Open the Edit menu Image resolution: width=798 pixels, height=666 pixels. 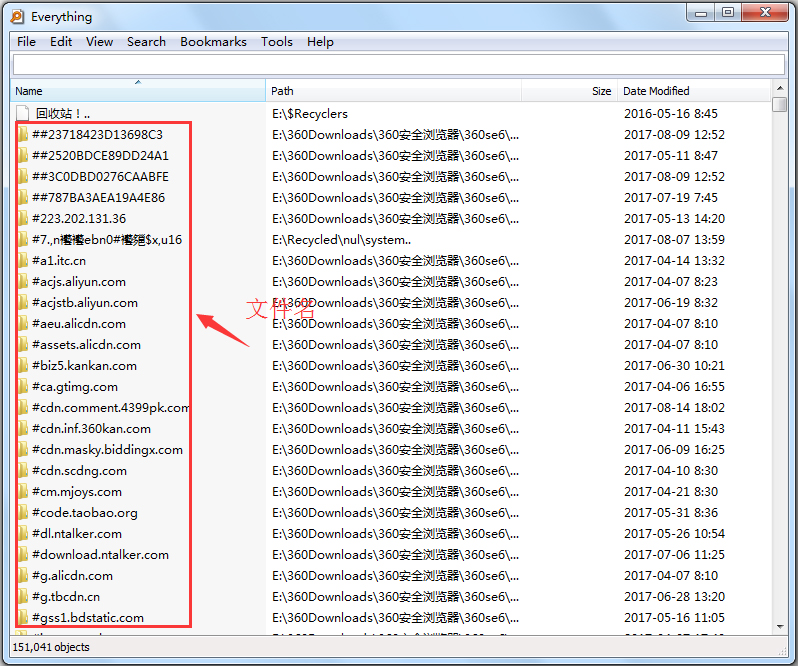click(61, 42)
